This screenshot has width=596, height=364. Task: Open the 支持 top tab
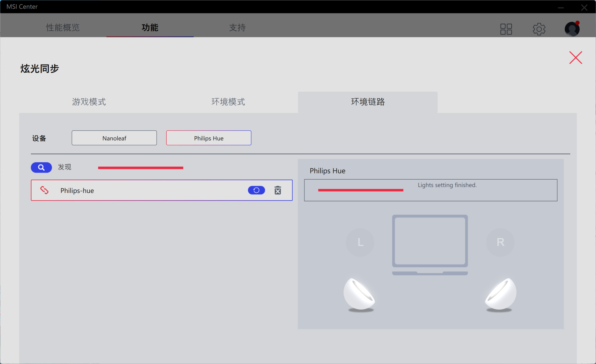(237, 28)
